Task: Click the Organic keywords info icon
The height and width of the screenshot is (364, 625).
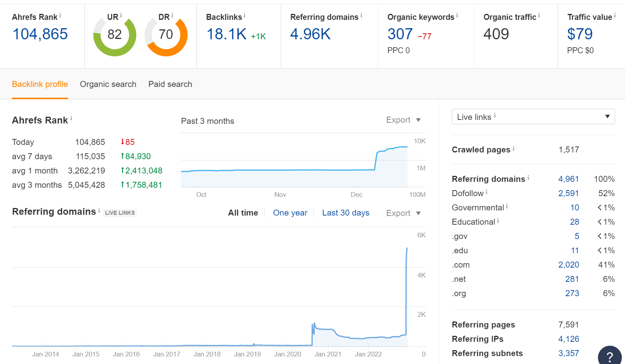Action: (457, 15)
